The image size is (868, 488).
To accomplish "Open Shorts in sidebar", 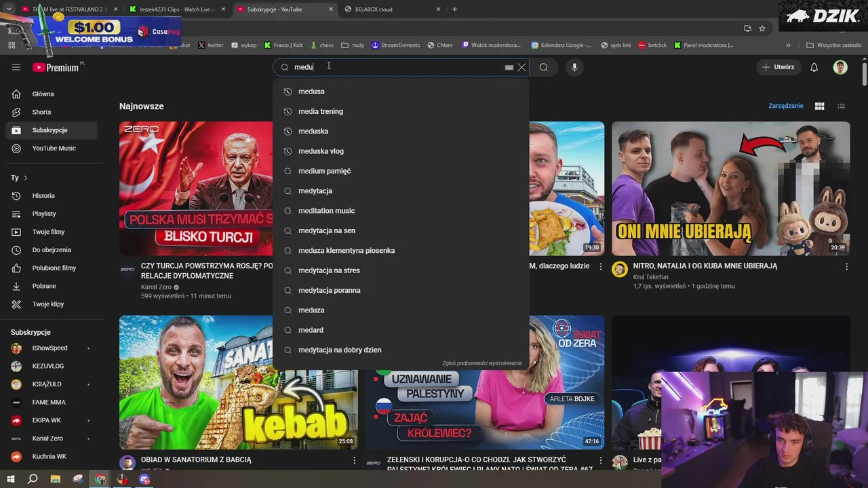I will click(x=52, y=112).
